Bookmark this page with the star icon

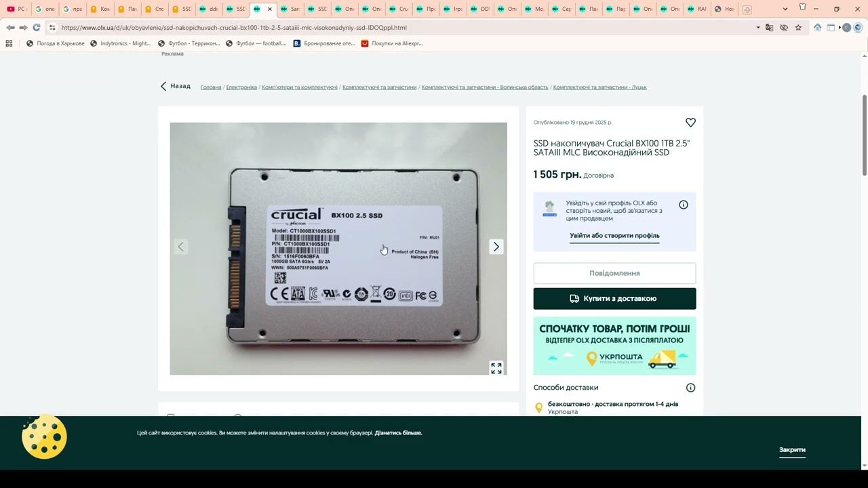798,28
